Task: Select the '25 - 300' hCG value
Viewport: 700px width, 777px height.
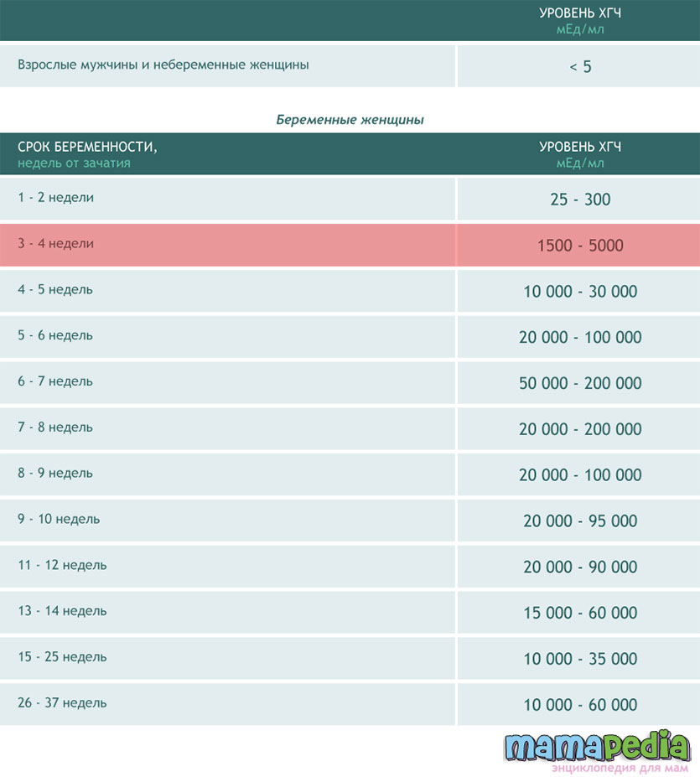Action: click(580, 199)
